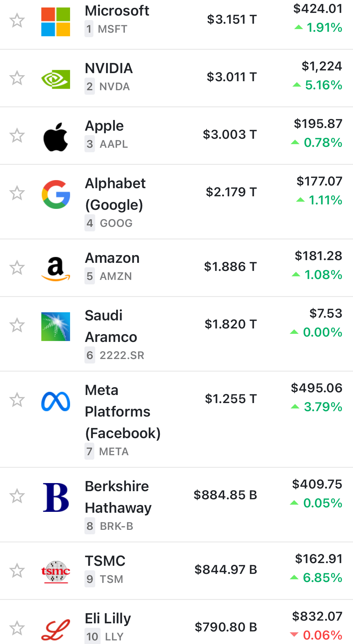Tap the Apple logo icon
The image size is (353, 644).
point(56,137)
